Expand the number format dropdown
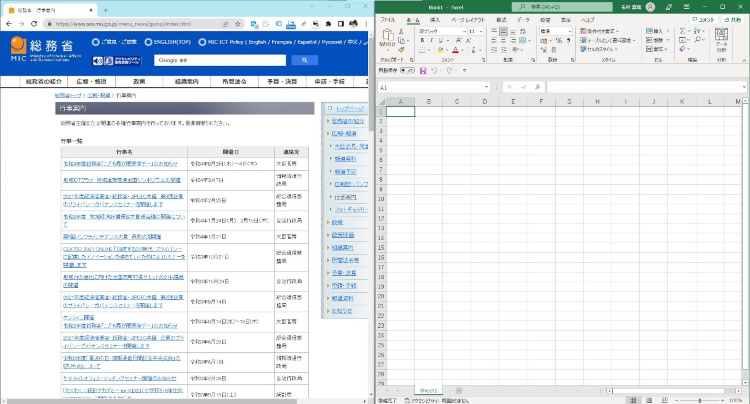750x404 pixels. pyautogui.click(x=570, y=31)
